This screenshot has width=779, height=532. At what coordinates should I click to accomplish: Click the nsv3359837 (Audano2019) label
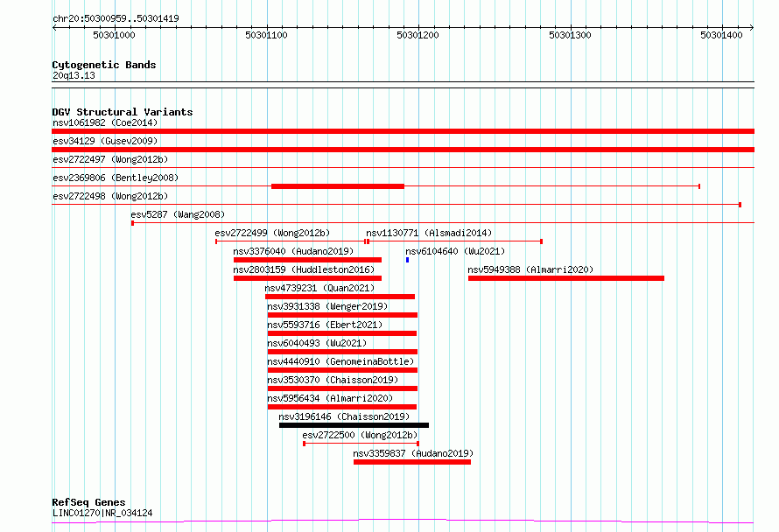click(413, 453)
